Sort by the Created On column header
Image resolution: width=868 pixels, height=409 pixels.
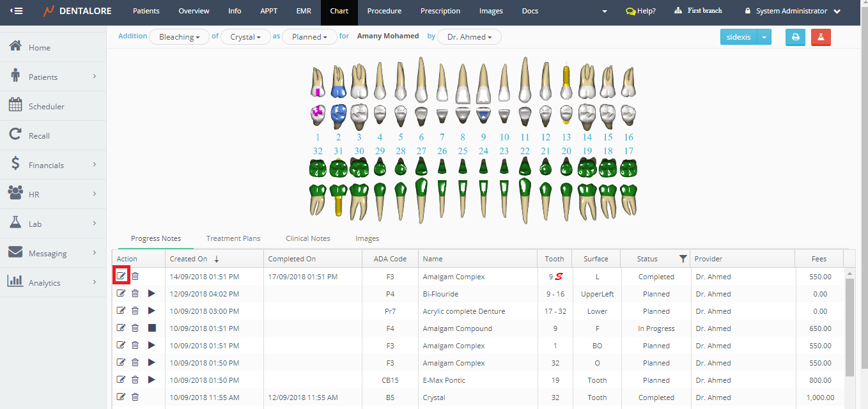pos(189,259)
